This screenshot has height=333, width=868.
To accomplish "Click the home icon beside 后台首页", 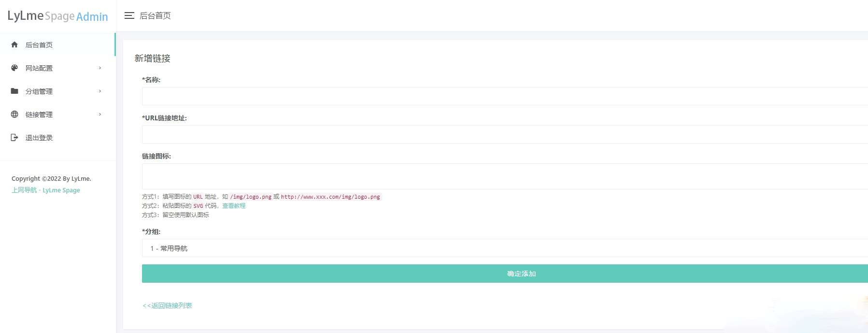I will [14, 44].
